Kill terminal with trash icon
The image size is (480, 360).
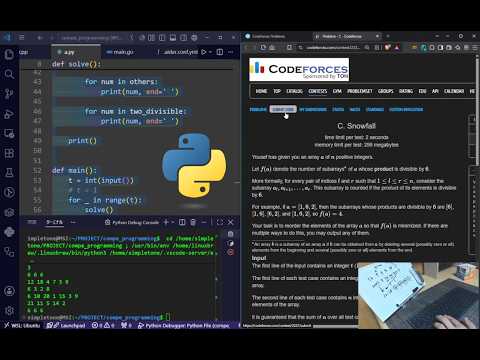(193, 222)
